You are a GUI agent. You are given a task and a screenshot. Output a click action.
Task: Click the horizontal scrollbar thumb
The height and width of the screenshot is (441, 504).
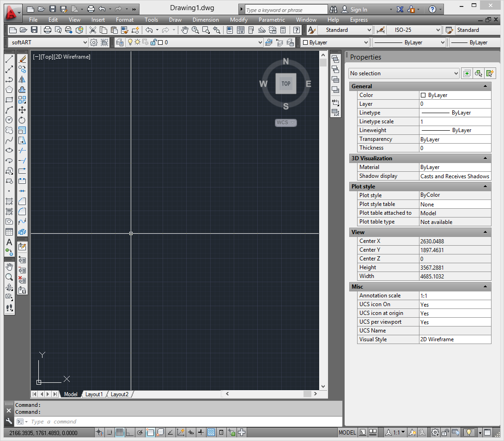click(x=307, y=394)
